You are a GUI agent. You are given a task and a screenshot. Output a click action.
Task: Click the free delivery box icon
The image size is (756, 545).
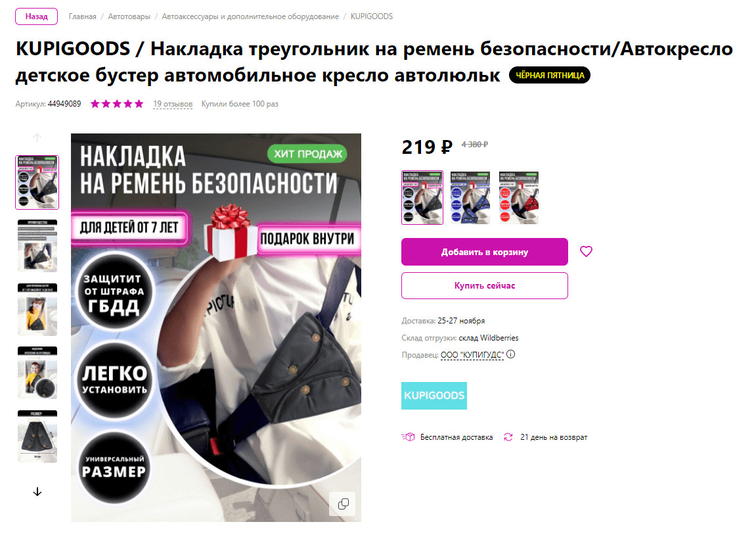(408, 437)
